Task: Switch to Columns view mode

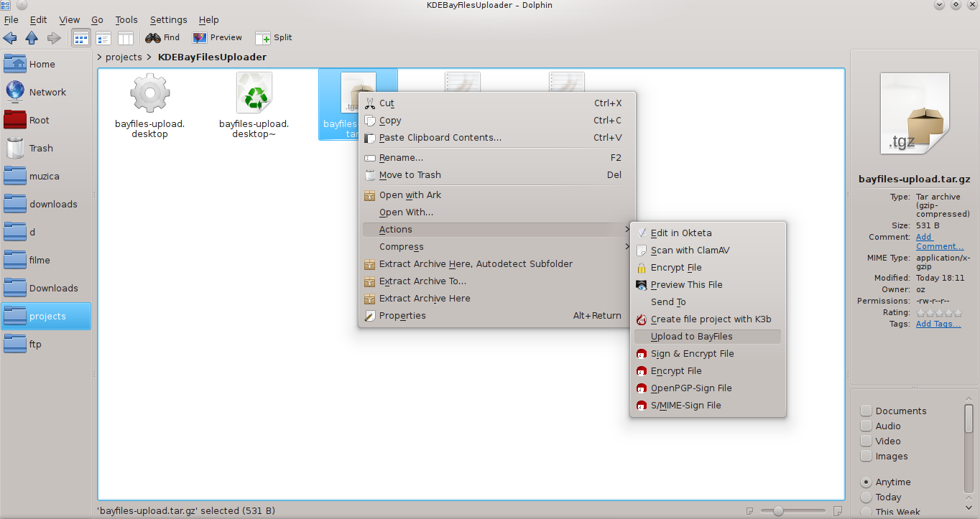Action: pyautogui.click(x=126, y=37)
